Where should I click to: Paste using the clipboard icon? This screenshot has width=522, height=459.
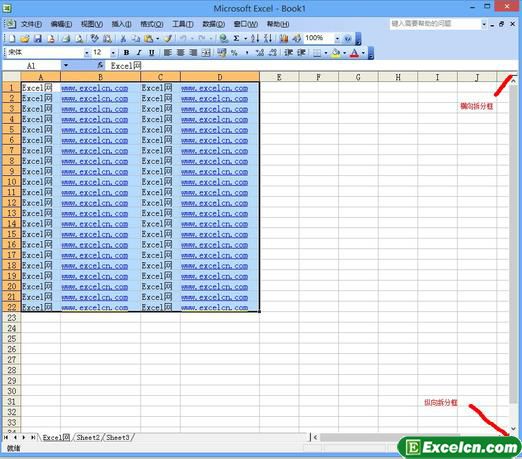click(x=148, y=39)
